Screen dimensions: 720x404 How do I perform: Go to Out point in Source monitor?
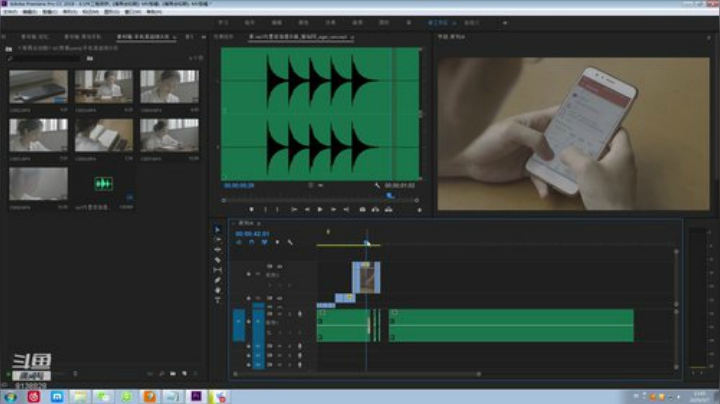tap(347, 210)
